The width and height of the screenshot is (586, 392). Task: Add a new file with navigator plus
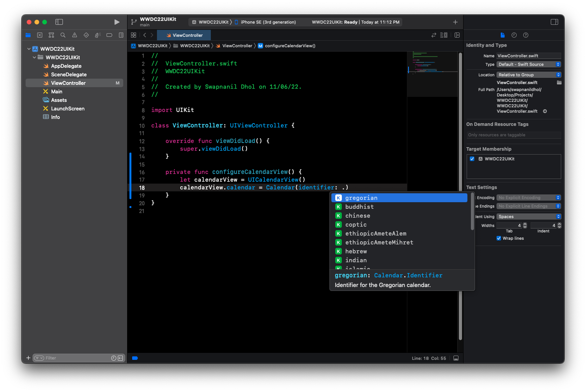click(x=28, y=358)
